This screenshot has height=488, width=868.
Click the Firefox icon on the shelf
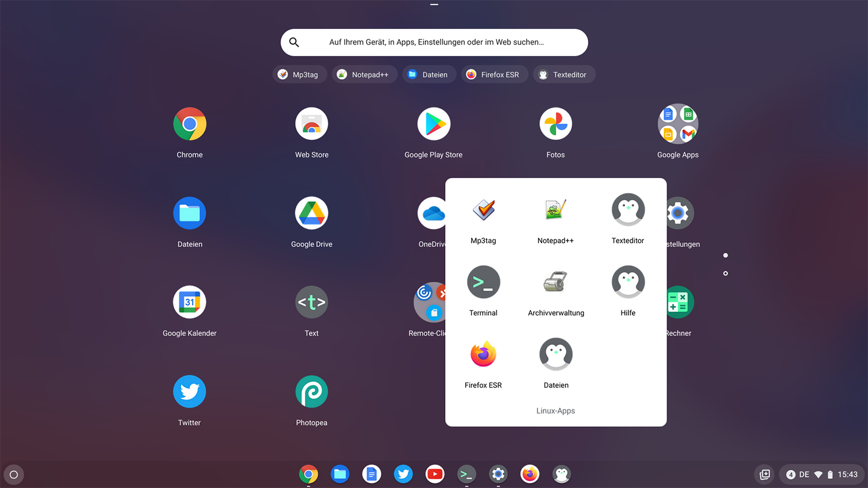[529, 475]
